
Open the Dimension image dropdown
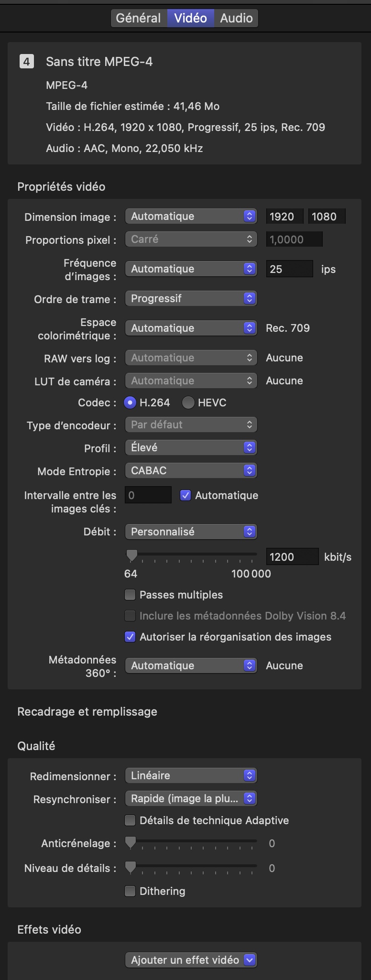[x=191, y=216]
